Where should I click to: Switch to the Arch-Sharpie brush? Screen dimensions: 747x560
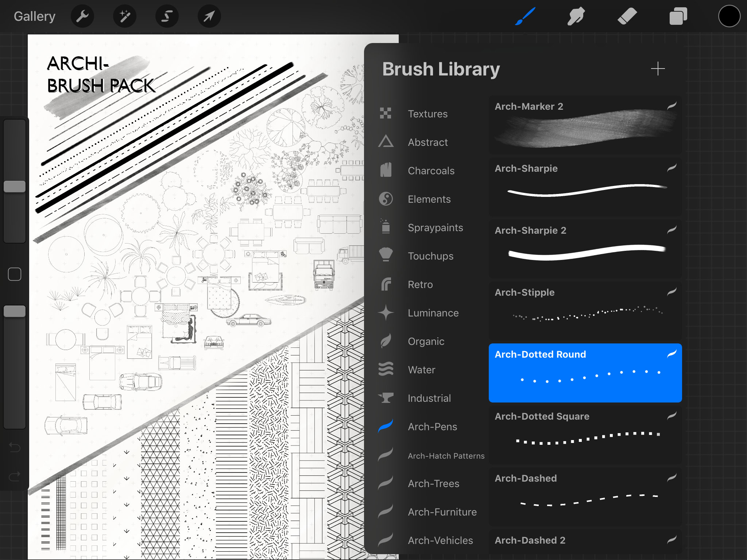point(584,186)
